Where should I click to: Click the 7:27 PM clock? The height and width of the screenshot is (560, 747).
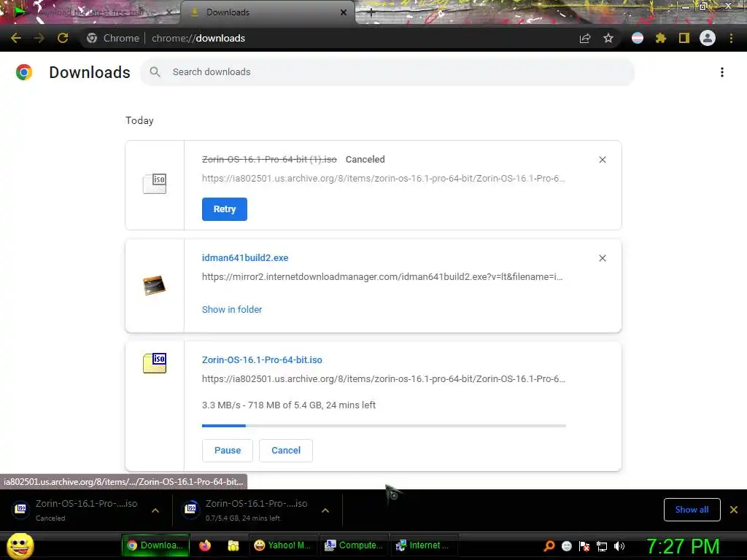[x=683, y=546]
